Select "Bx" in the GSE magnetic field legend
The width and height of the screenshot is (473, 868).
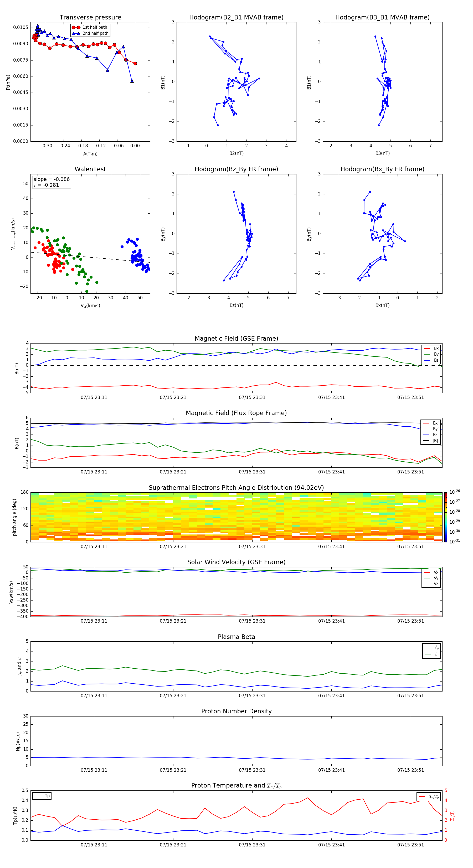431,349
